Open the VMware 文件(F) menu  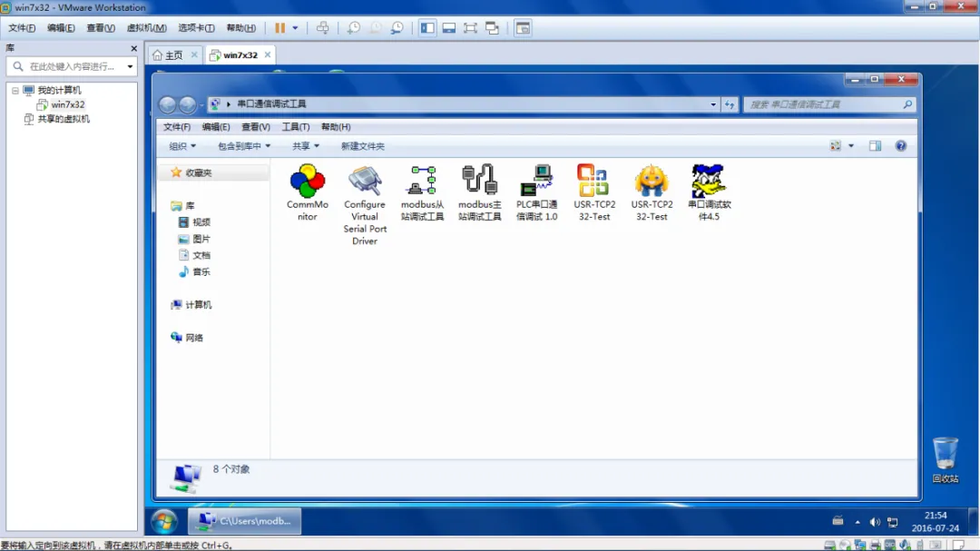point(21,27)
